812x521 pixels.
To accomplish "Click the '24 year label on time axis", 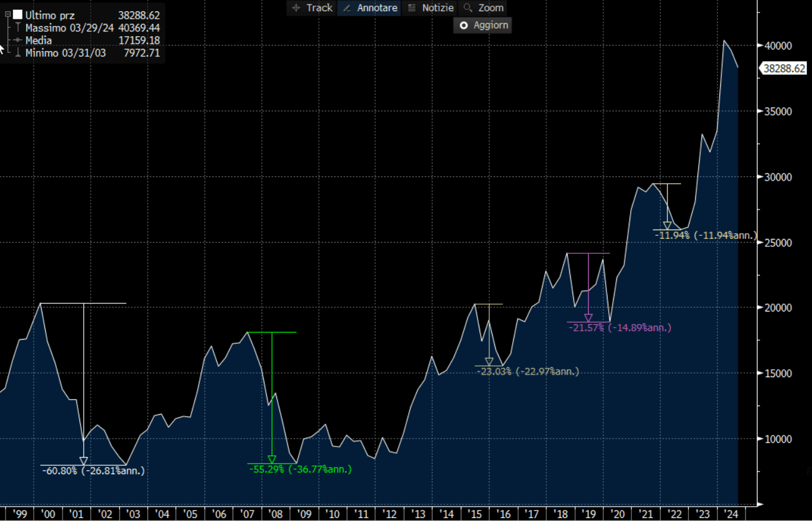I will 730,513.
